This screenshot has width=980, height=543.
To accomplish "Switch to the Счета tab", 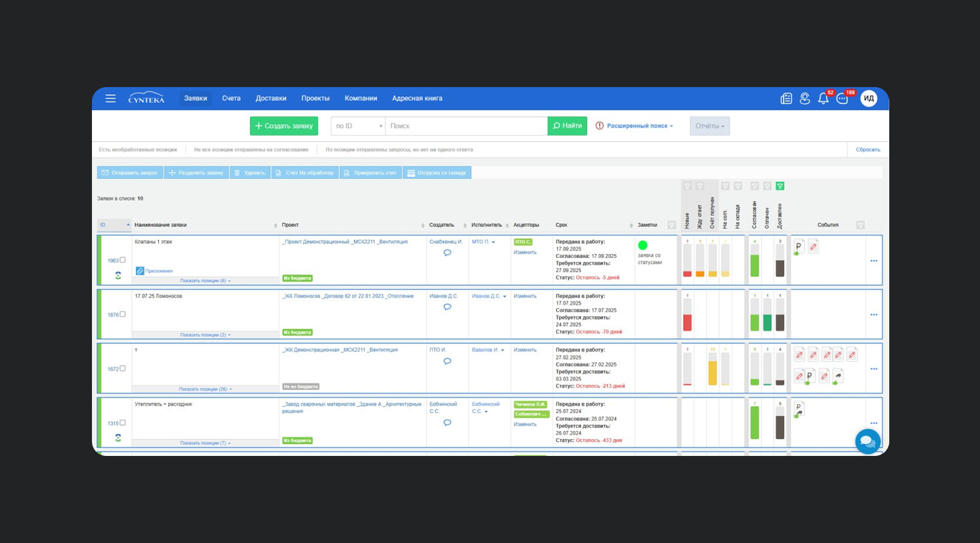I will pyautogui.click(x=231, y=99).
